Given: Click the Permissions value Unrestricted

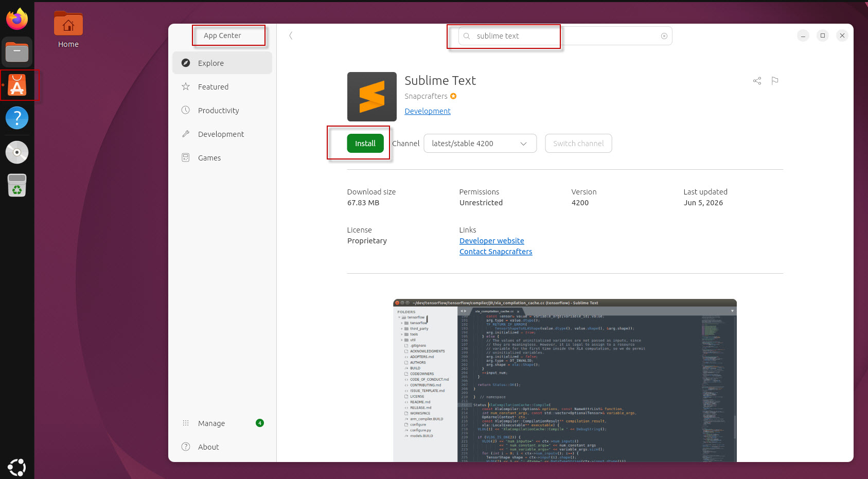Looking at the screenshot, I should point(481,203).
